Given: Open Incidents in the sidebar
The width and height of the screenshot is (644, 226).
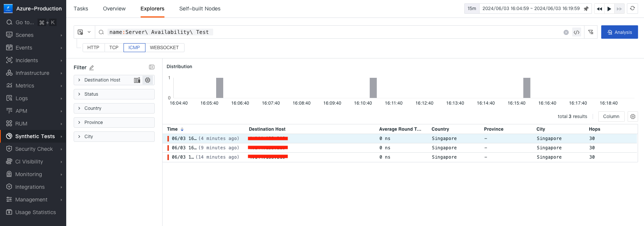Looking at the screenshot, I should coord(33,60).
